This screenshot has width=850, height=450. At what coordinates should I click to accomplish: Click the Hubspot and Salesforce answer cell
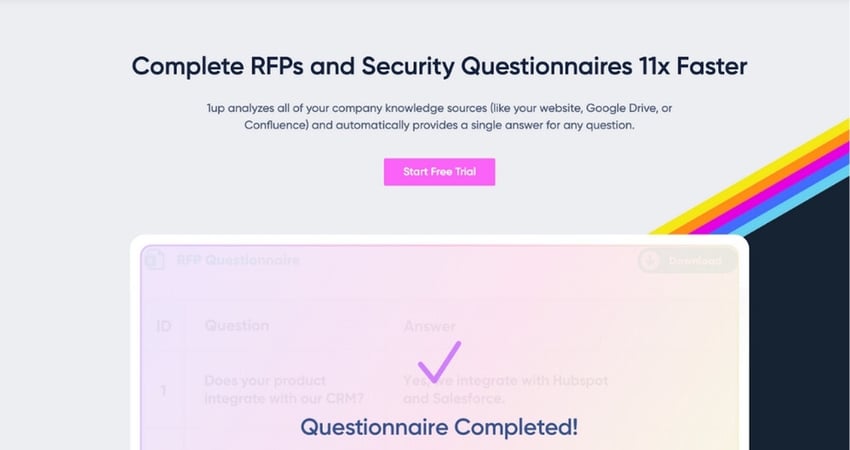[x=506, y=390]
